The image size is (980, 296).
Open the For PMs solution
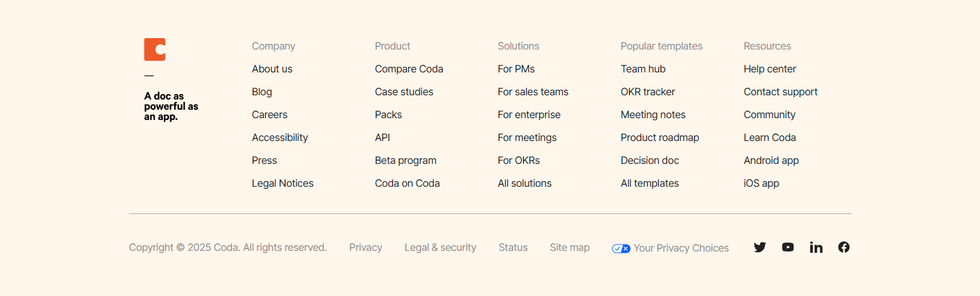pos(516,69)
